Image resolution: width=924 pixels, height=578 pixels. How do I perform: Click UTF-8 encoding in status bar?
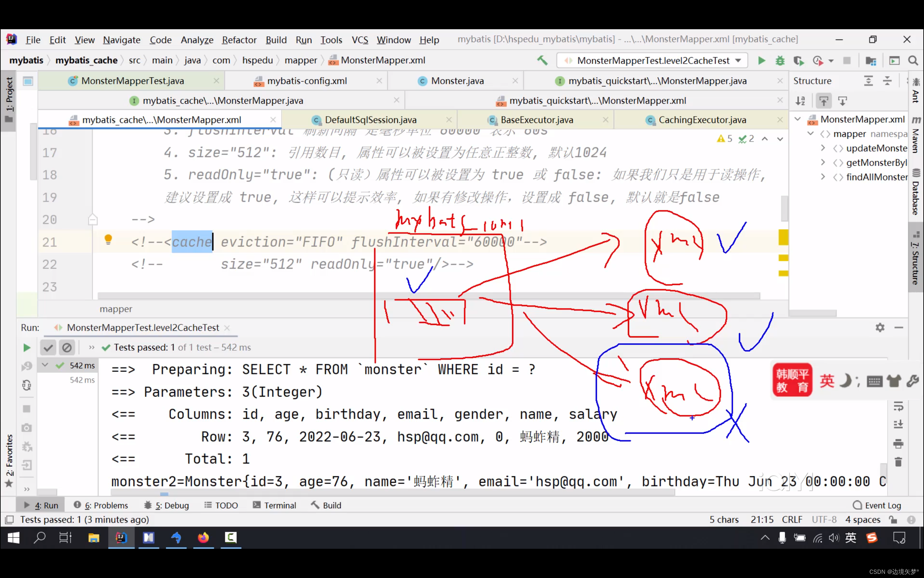(x=824, y=520)
